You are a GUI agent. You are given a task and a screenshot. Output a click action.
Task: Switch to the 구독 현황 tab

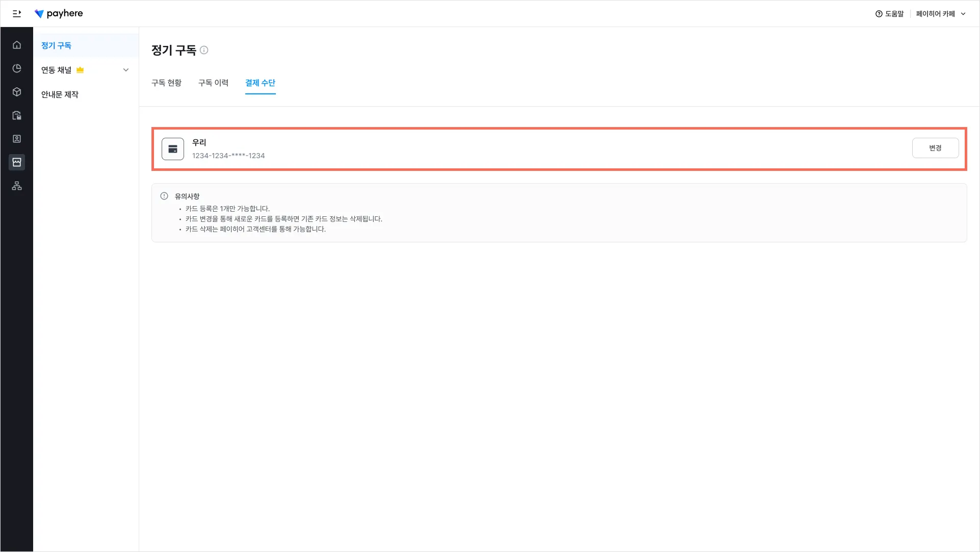166,83
